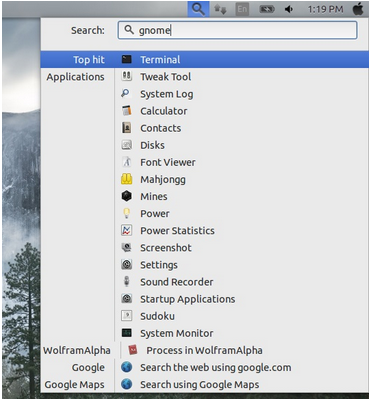Click the Sound Recorder text label
Viewport: 371px width, 399px height.
click(177, 282)
